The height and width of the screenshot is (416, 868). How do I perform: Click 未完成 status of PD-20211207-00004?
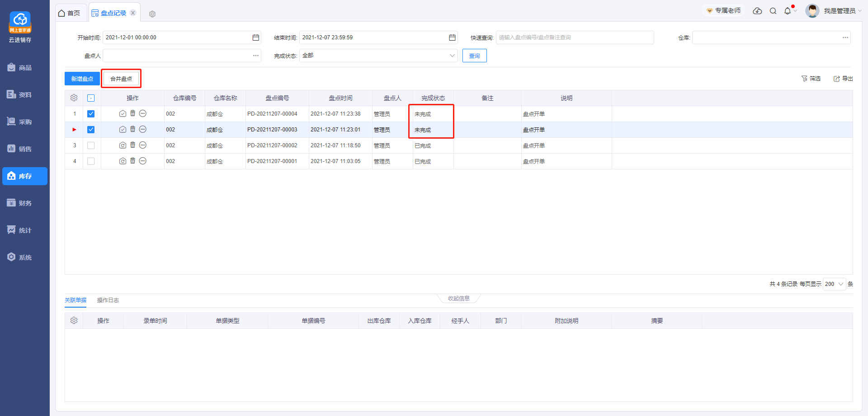[x=423, y=114]
